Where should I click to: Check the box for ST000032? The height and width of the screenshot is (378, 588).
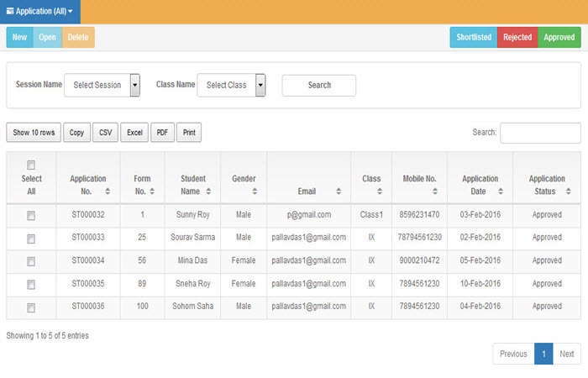(31, 216)
